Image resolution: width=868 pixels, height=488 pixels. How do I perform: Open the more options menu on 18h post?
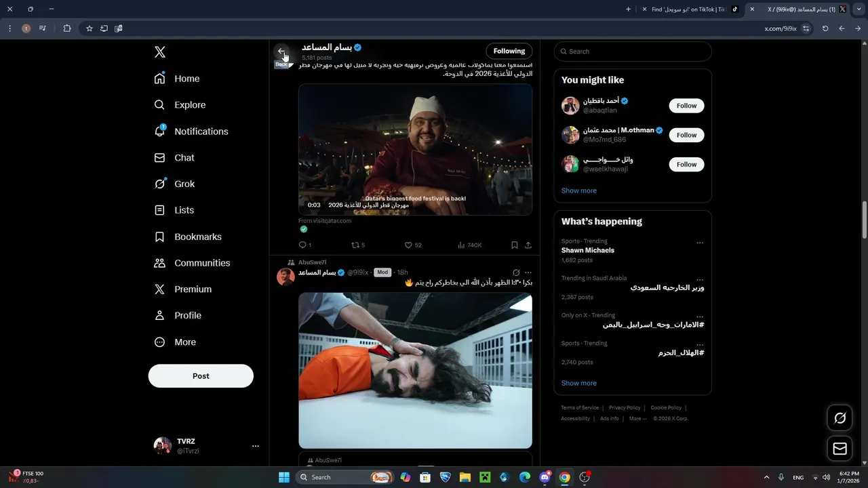click(528, 272)
